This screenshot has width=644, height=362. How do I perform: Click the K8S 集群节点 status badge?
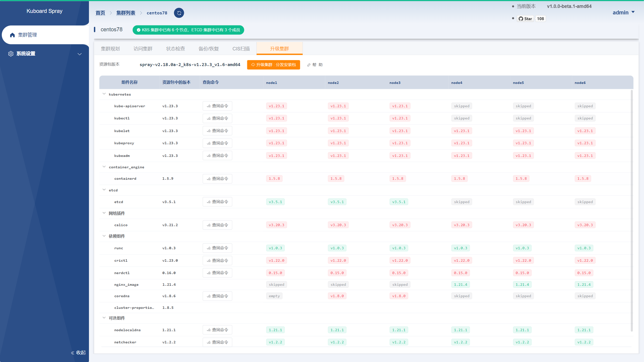click(188, 30)
